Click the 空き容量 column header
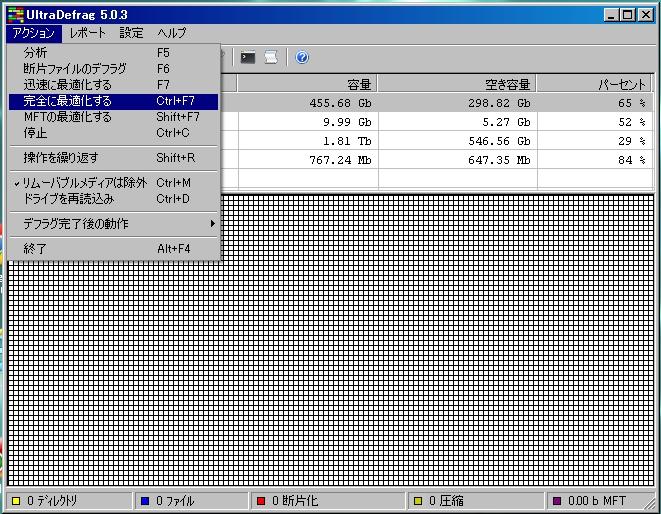The image size is (661, 514). pyautogui.click(x=457, y=84)
